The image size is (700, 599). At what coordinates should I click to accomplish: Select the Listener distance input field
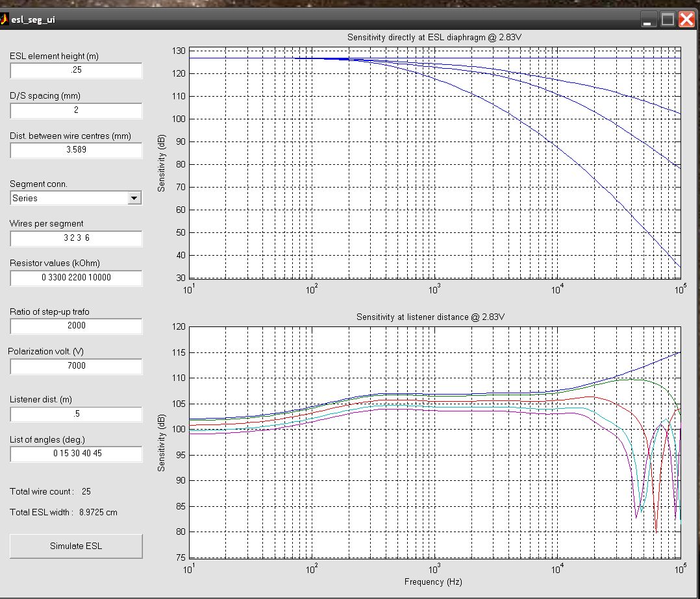(x=76, y=414)
